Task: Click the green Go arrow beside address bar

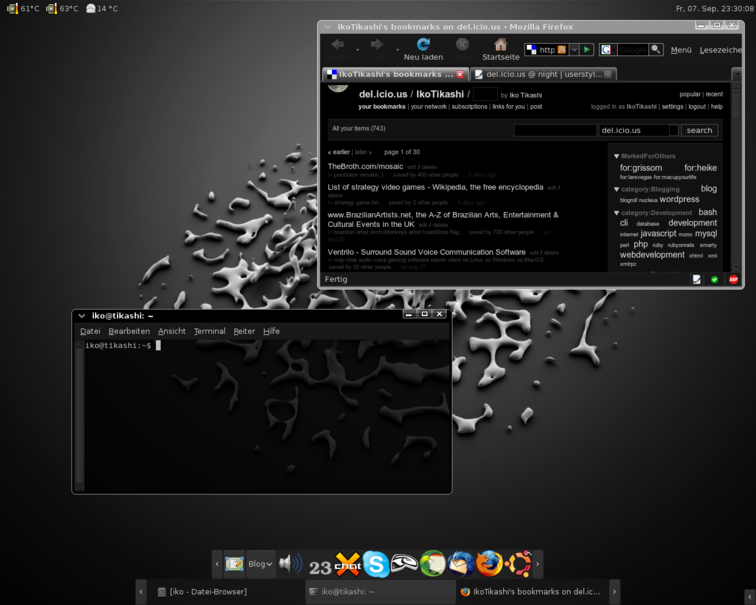Action: 586,50
